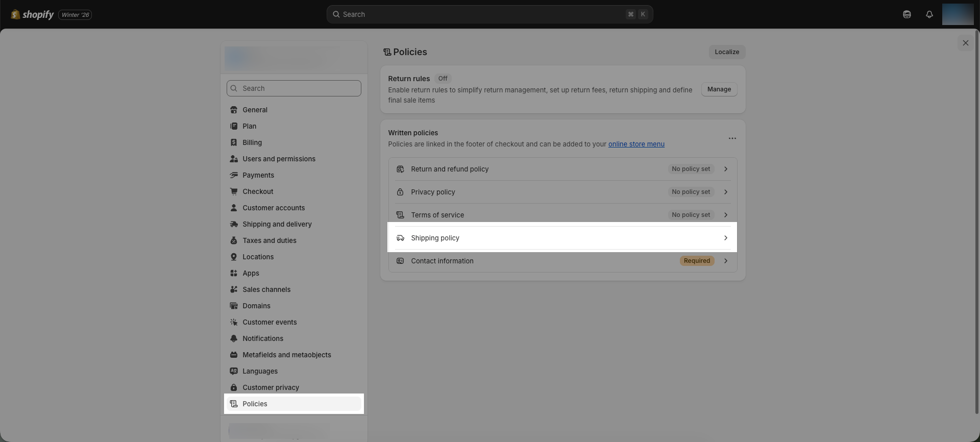Expand the Shipping policy row chevron
This screenshot has height=442, width=980.
(725, 238)
